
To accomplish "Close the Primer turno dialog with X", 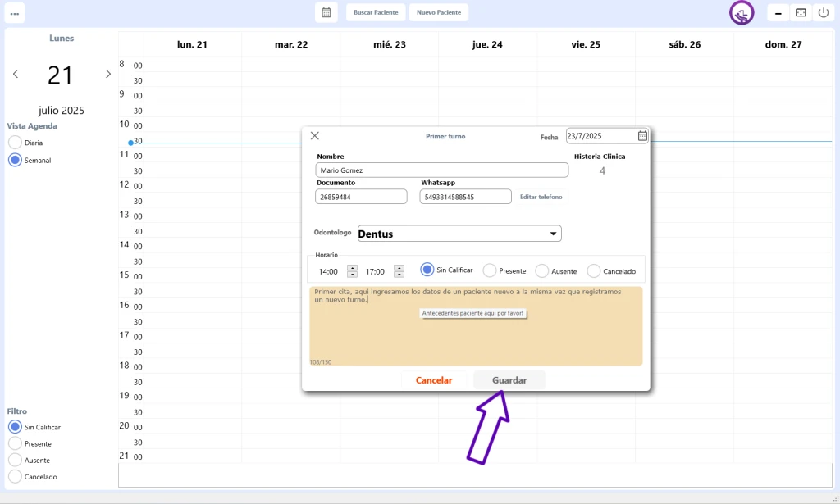I will point(315,136).
